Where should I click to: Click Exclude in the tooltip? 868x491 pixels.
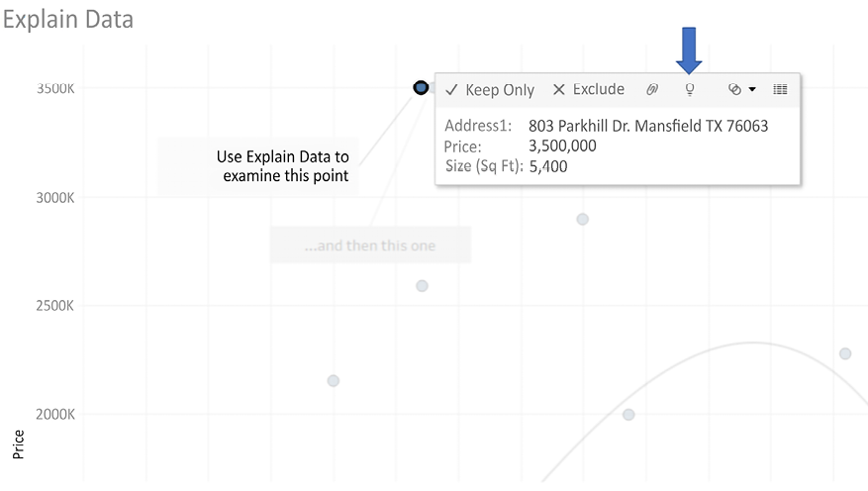tap(588, 89)
